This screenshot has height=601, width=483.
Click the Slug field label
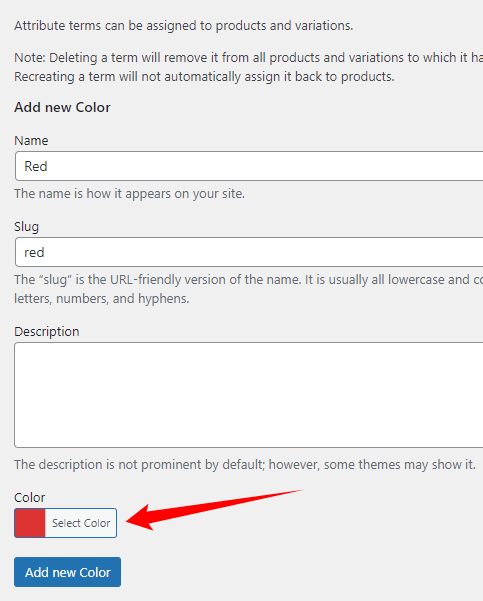26,227
